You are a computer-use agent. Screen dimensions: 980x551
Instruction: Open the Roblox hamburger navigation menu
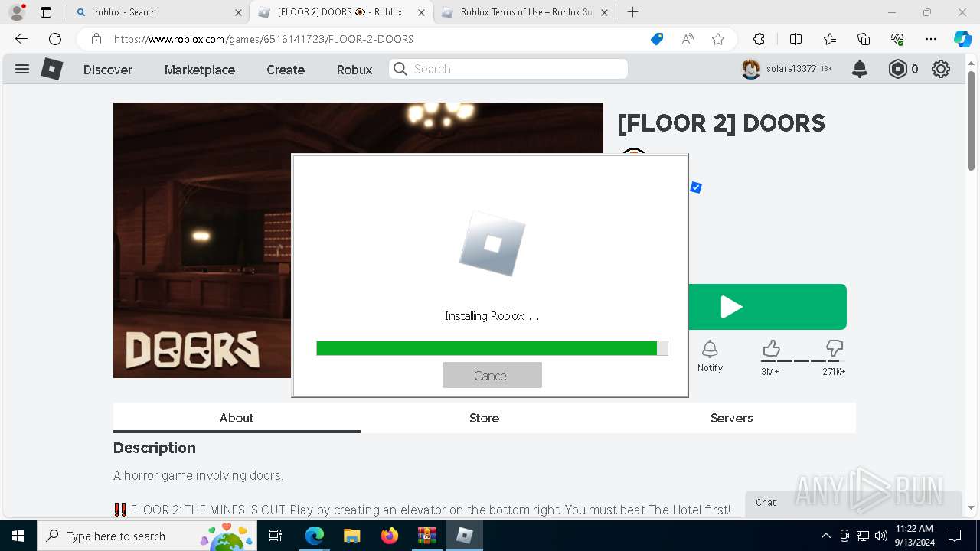tap(22, 69)
